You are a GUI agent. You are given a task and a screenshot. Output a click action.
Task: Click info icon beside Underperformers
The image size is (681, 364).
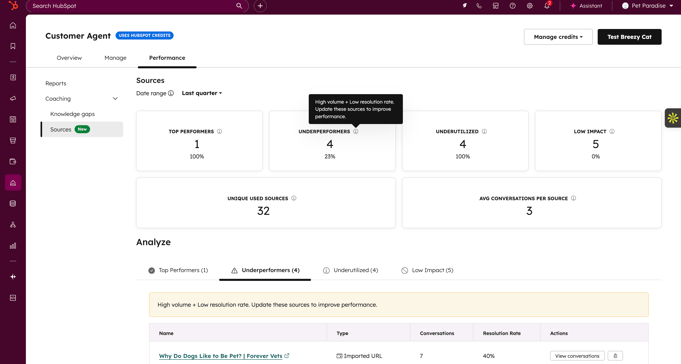coord(356,131)
